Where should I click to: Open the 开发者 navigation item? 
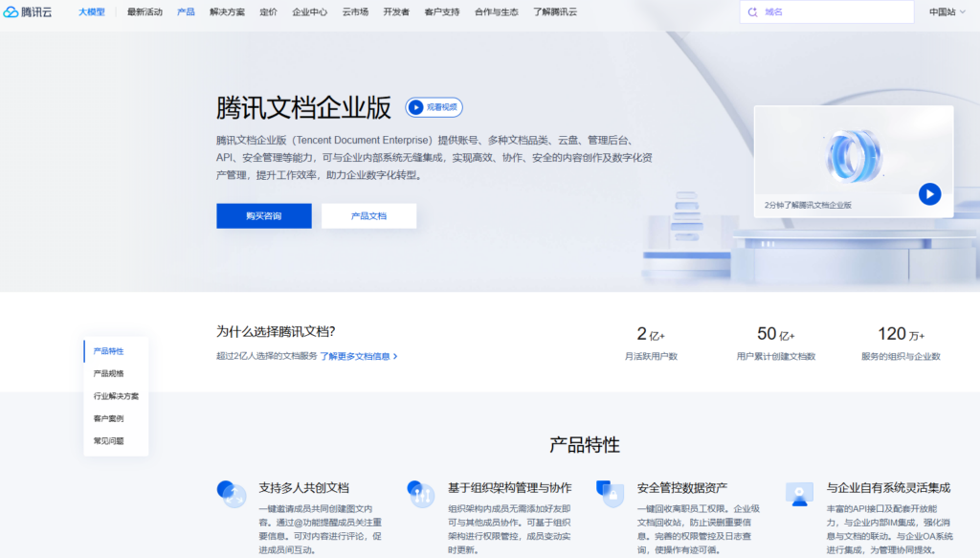pyautogui.click(x=396, y=11)
